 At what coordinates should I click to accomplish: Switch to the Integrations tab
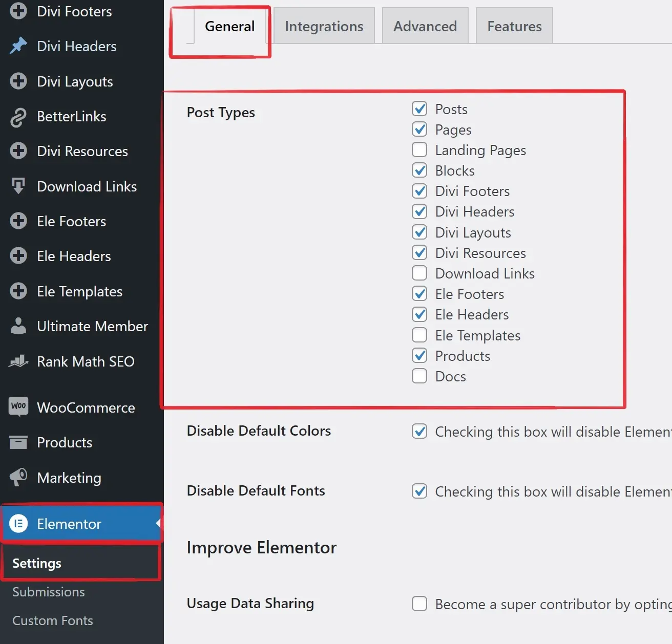point(324,26)
